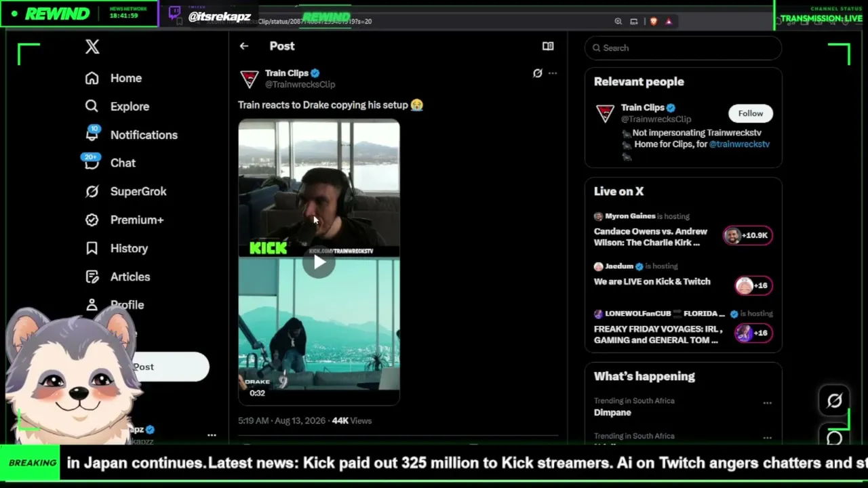Open FREAKY FRIDAY VOYAGES live stream

(x=658, y=335)
